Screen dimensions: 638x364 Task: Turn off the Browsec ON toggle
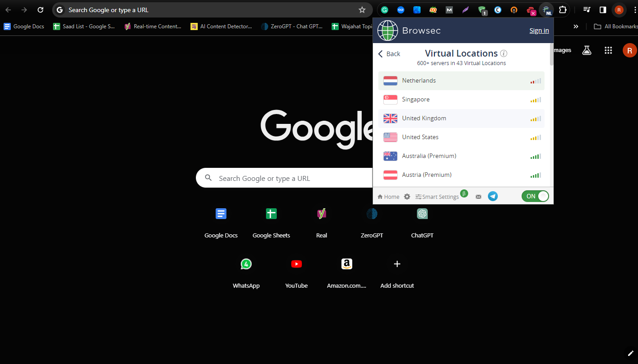pos(535,196)
